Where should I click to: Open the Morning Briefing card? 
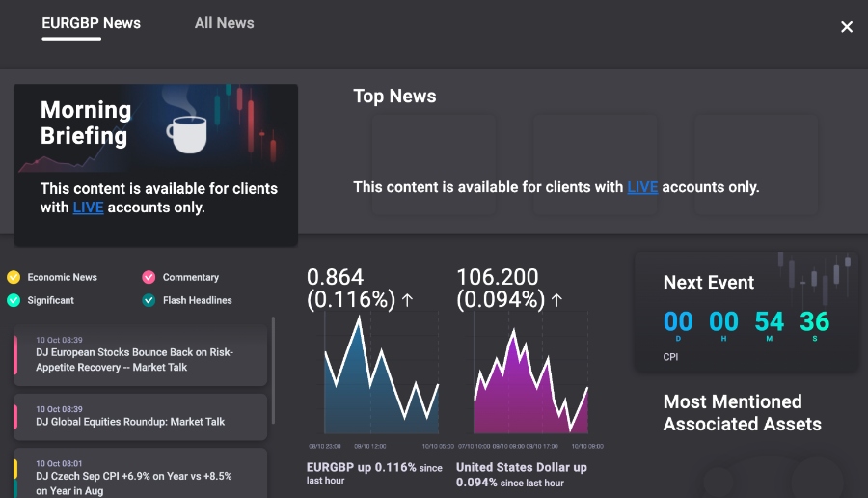tap(155, 165)
